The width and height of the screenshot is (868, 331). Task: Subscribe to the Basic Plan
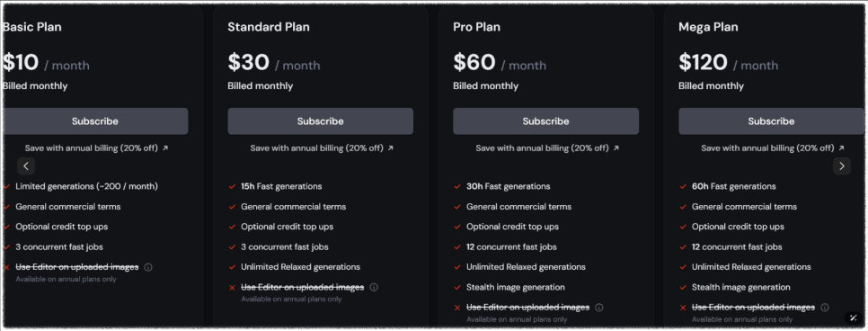click(x=95, y=121)
